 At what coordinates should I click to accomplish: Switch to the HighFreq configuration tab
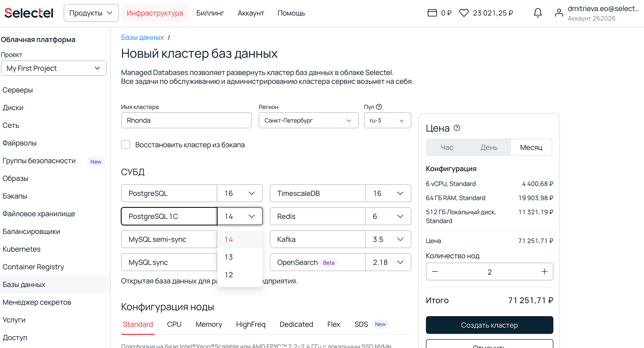click(x=251, y=324)
